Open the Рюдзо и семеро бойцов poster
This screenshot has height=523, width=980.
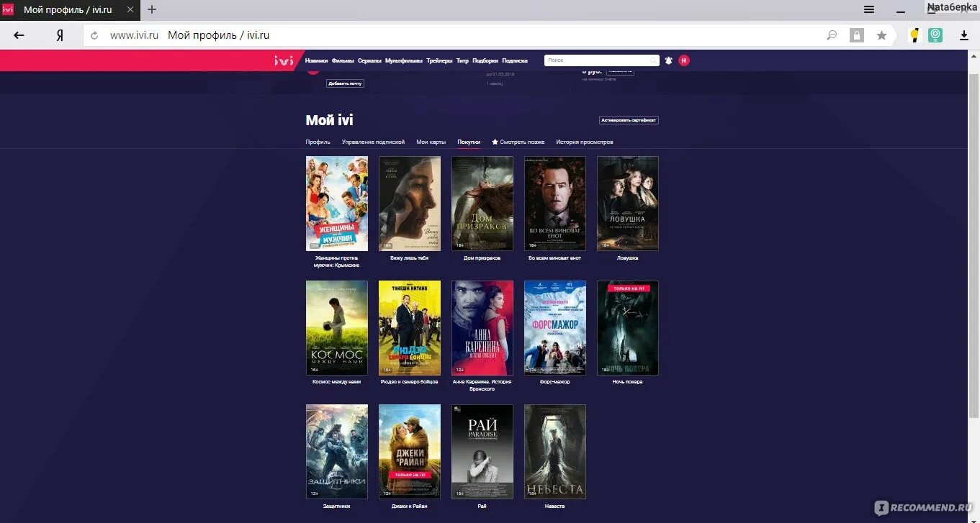tap(409, 328)
